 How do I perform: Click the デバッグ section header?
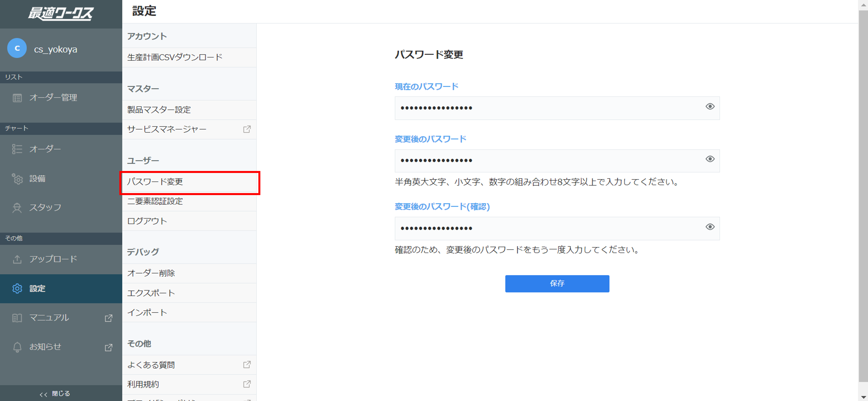143,252
